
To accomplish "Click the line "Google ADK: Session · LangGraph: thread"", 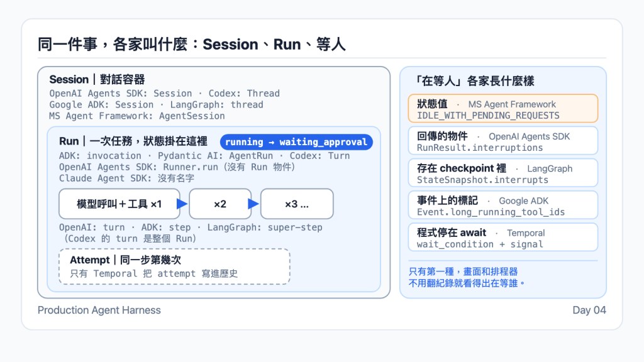I will coord(156,105).
